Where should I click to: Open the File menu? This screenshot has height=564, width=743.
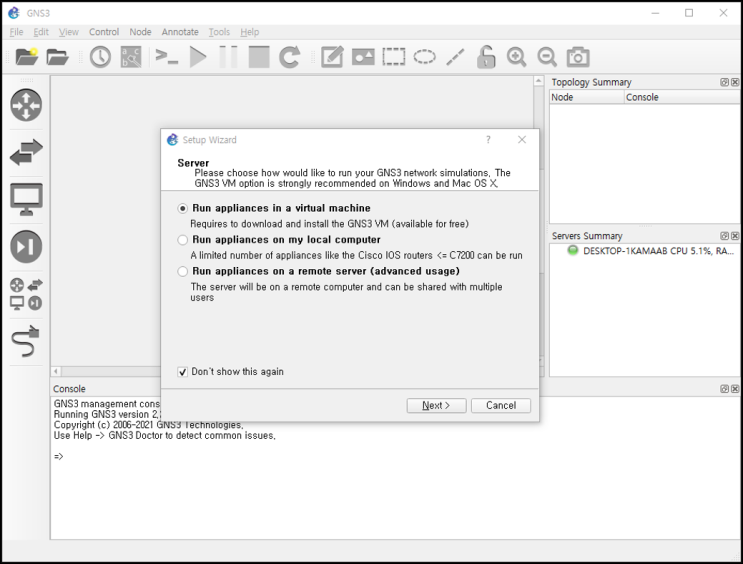[x=16, y=32]
